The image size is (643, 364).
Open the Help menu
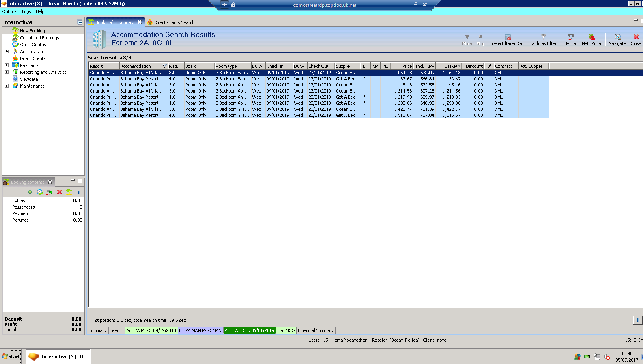40,11
